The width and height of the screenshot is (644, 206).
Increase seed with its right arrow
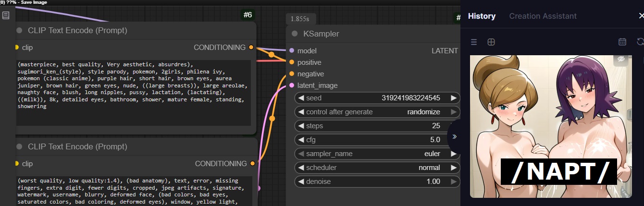453,98
